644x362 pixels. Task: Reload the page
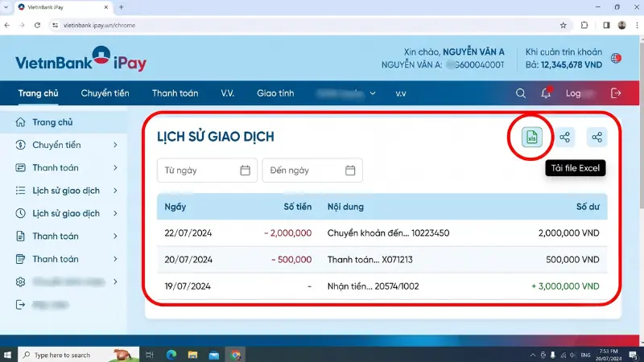(37, 25)
